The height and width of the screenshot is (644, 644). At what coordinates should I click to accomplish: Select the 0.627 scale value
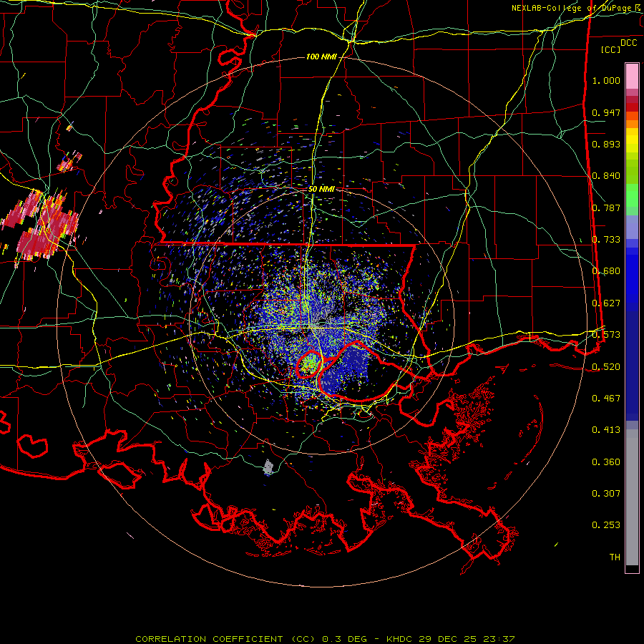click(606, 303)
